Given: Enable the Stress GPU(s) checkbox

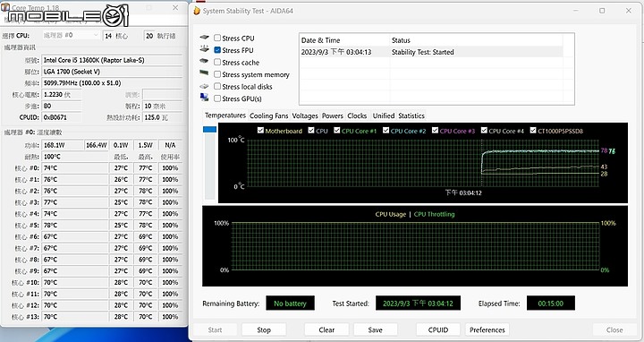Looking at the screenshot, I should pos(217,98).
